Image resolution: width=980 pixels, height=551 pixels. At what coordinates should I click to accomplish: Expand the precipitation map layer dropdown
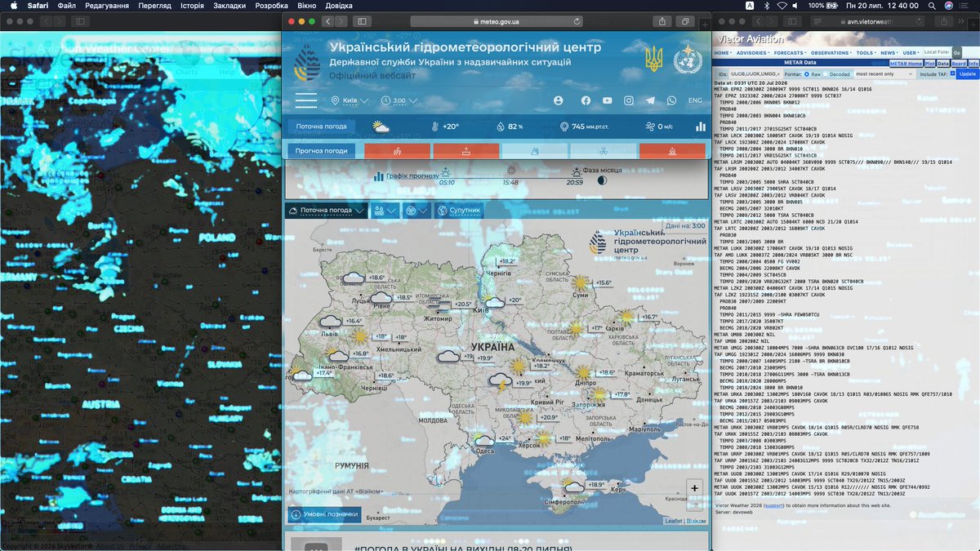click(385, 211)
